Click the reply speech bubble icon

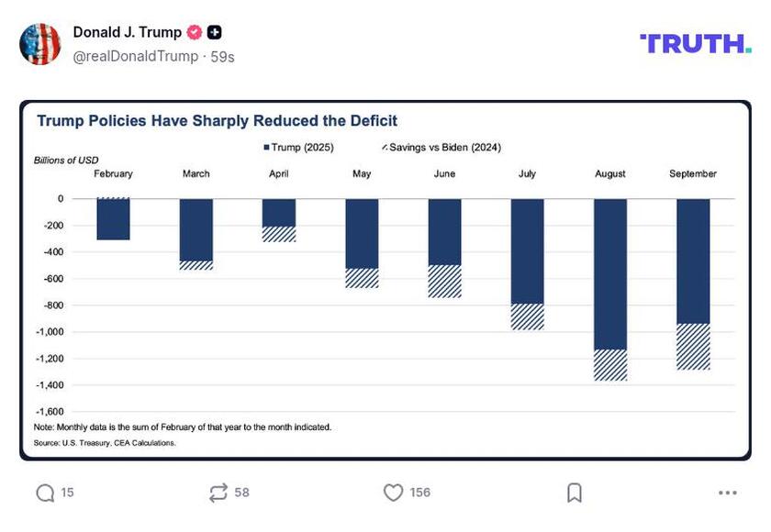[45, 493]
